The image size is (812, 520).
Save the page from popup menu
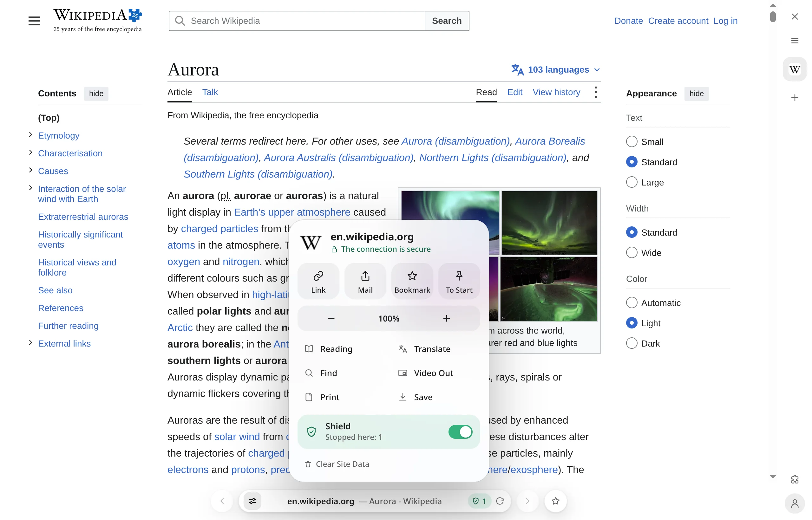[416, 397]
